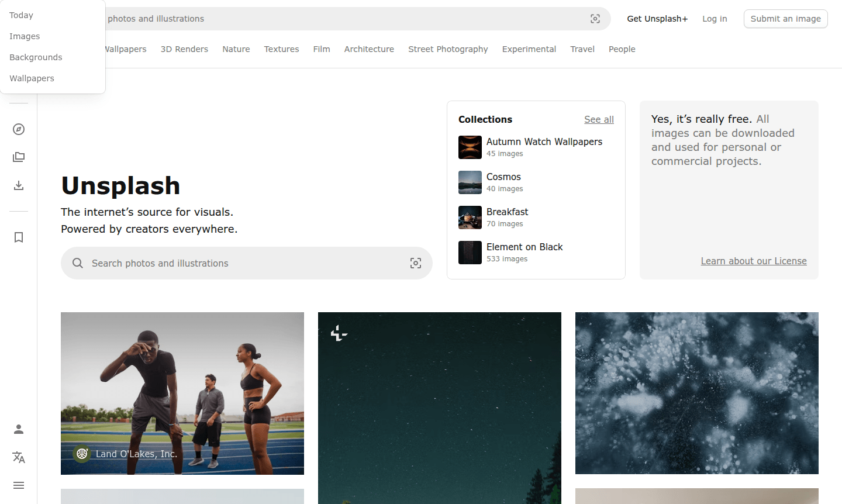The image size is (842, 504).
Task: Open the Explore compass icon in sidebar
Action: [18, 129]
